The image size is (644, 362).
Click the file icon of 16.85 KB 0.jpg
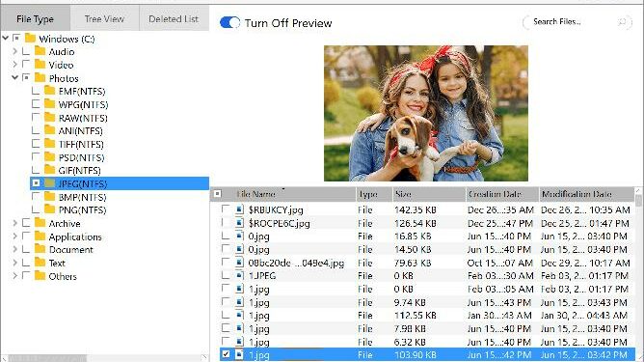pyautogui.click(x=239, y=237)
